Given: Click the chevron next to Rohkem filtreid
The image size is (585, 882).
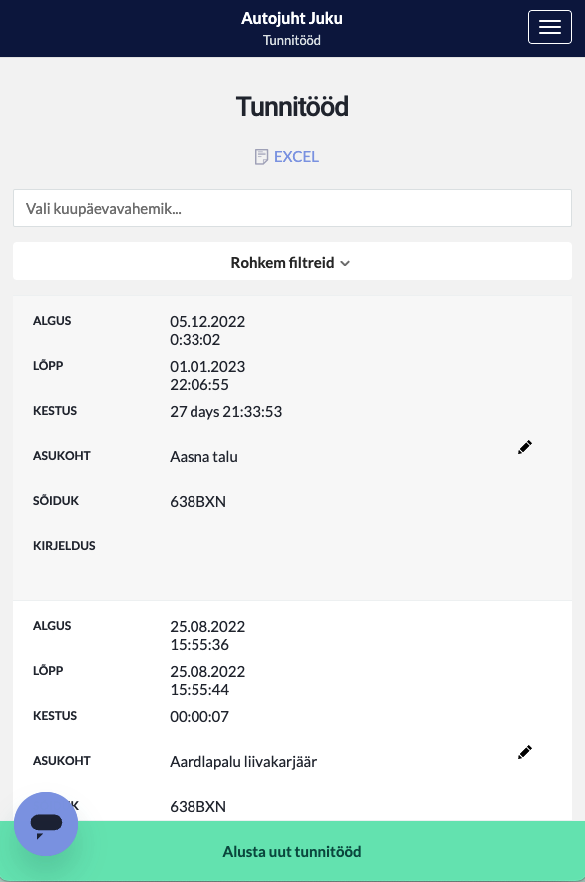Looking at the screenshot, I should tap(345, 263).
